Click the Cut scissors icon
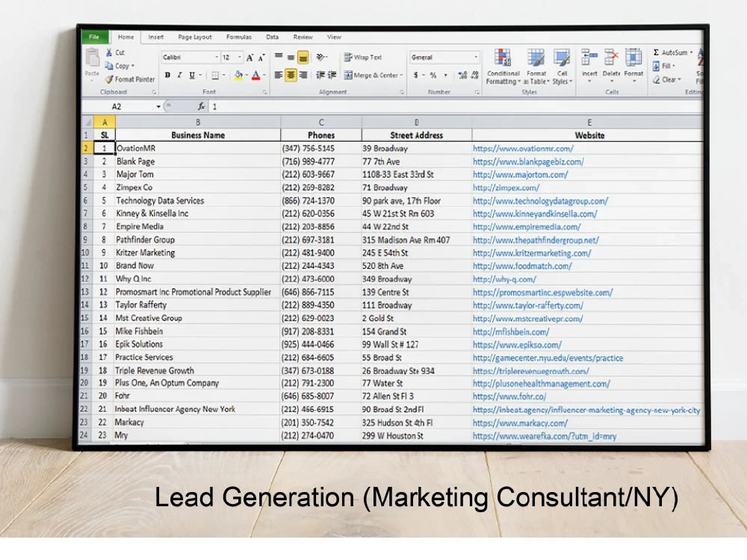747x560 pixels. click(x=109, y=52)
